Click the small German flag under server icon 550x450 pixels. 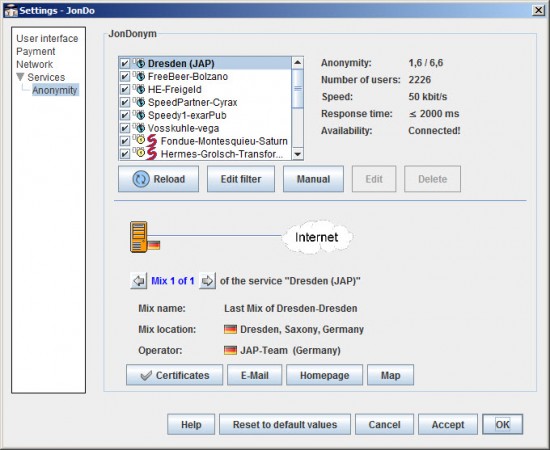(x=154, y=245)
